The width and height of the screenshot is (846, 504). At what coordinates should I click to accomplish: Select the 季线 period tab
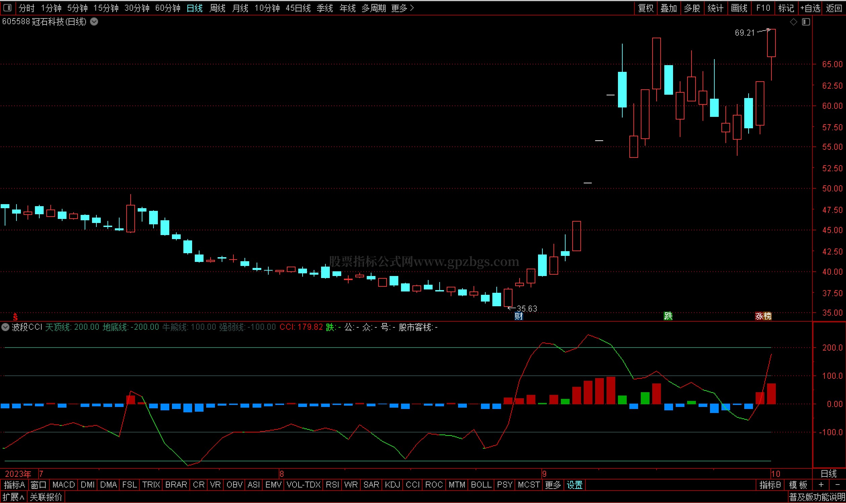[x=325, y=8]
